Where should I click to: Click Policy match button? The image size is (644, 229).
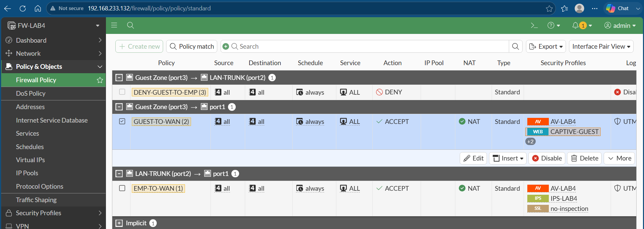pyautogui.click(x=192, y=46)
